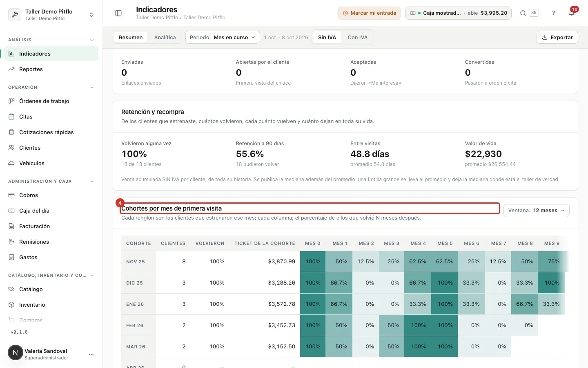Open Inventario
Screen dimensions: 588x368
click(x=51, y=305)
